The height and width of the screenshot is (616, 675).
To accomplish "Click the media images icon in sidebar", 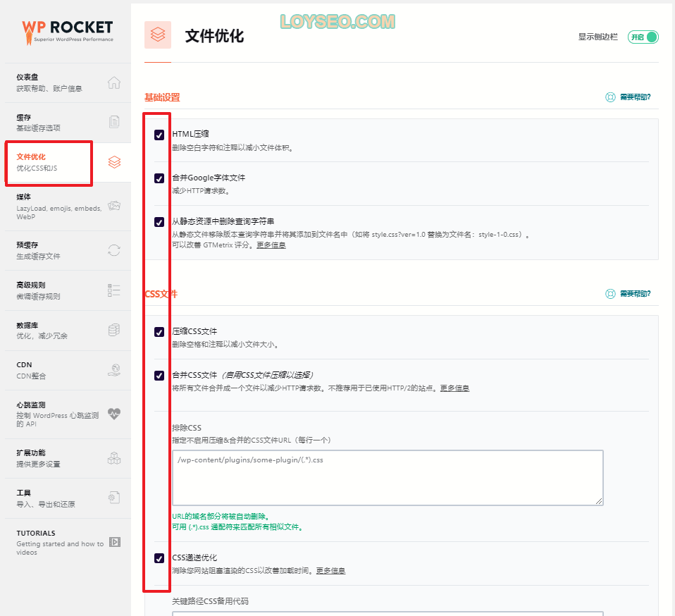I will tap(114, 206).
